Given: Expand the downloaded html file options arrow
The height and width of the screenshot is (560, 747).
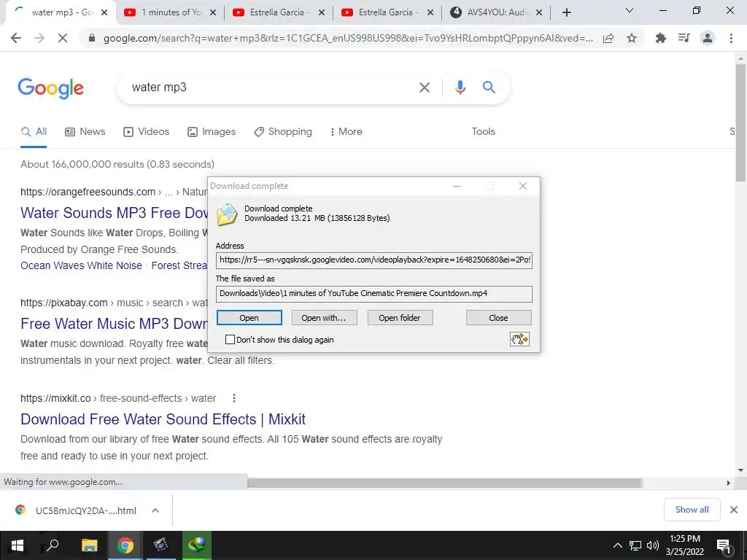Looking at the screenshot, I should tap(155, 510).
